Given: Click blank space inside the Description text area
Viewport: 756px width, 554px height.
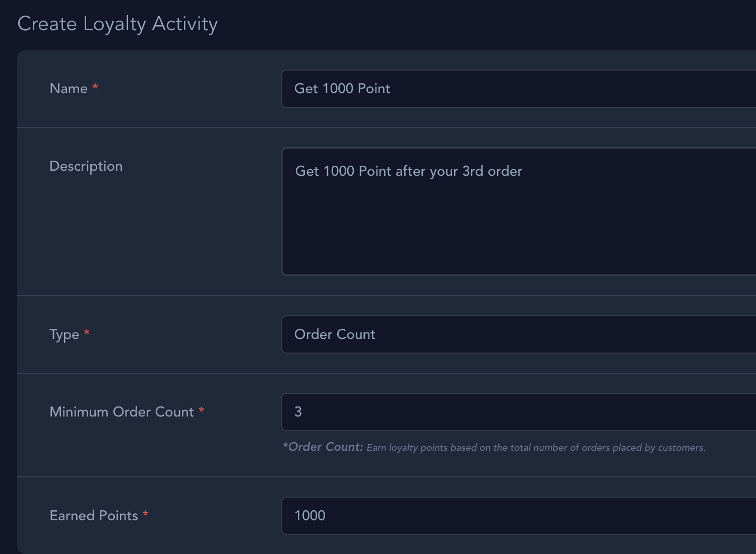Looking at the screenshot, I should tap(519, 232).
